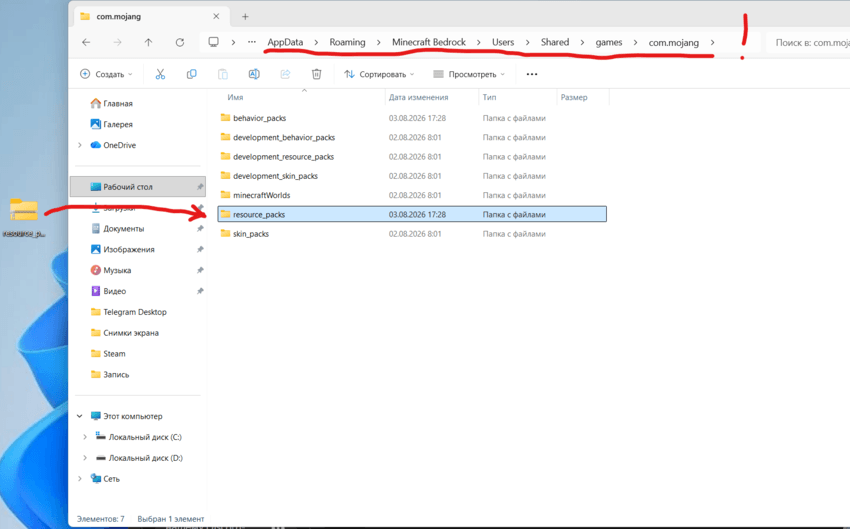Open Изображения in the sidebar

[x=129, y=249]
